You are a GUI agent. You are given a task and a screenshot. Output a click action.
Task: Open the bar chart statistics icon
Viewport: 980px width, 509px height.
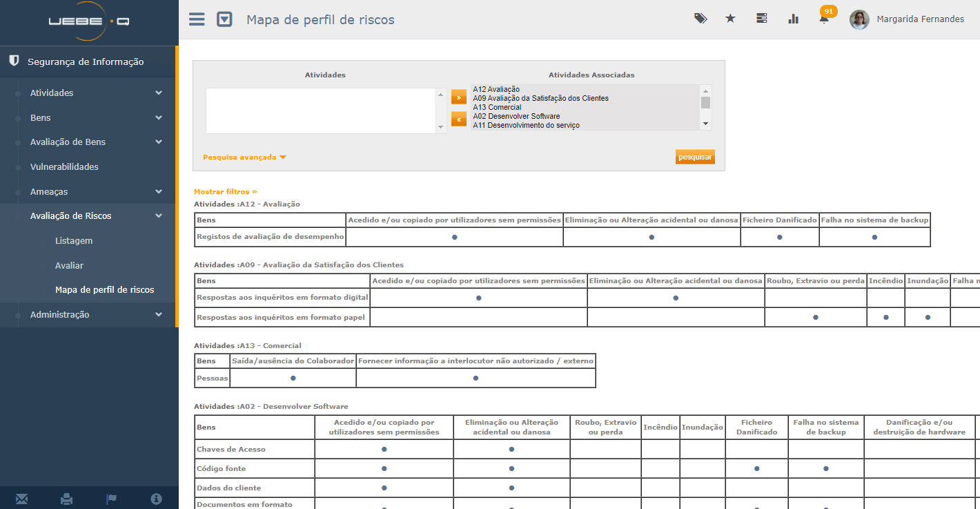point(793,19)
